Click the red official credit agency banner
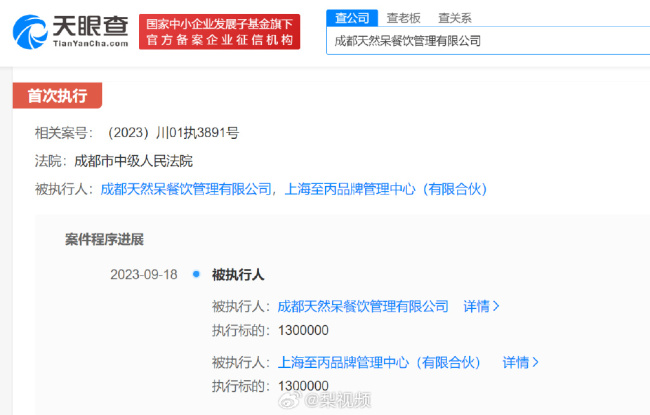This screenshot has width=650, height=415. click(220, 32)
